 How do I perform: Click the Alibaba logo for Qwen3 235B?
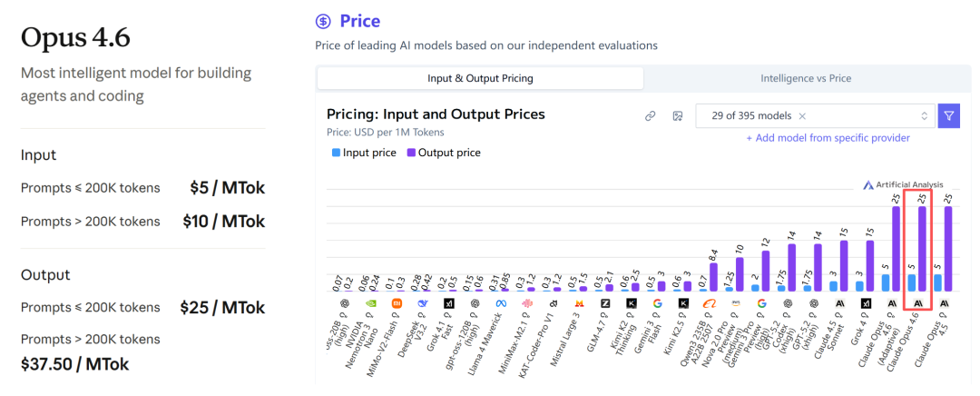coord(710,303)
